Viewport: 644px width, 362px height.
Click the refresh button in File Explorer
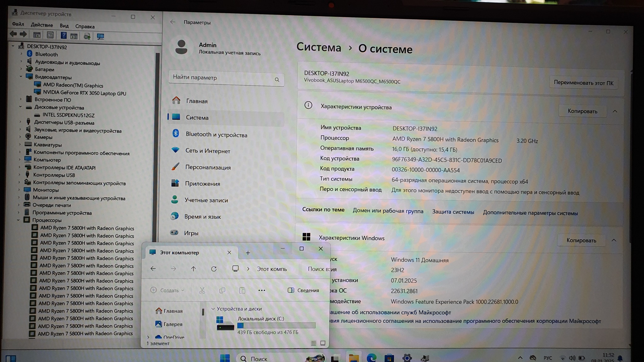[x=214, y=269]
